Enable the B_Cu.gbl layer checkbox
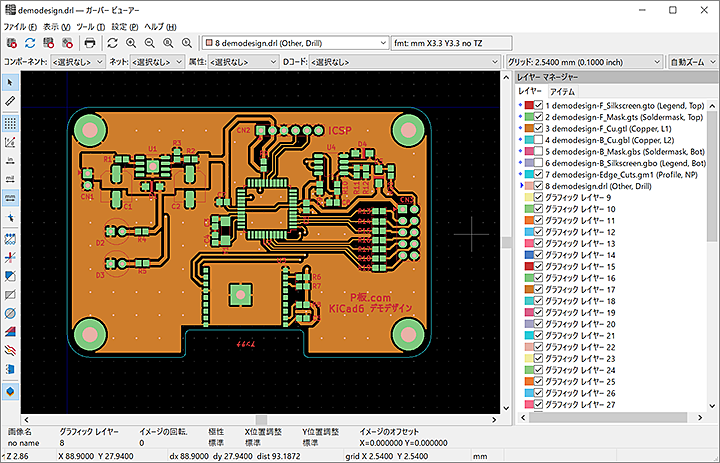 [538, 140]
